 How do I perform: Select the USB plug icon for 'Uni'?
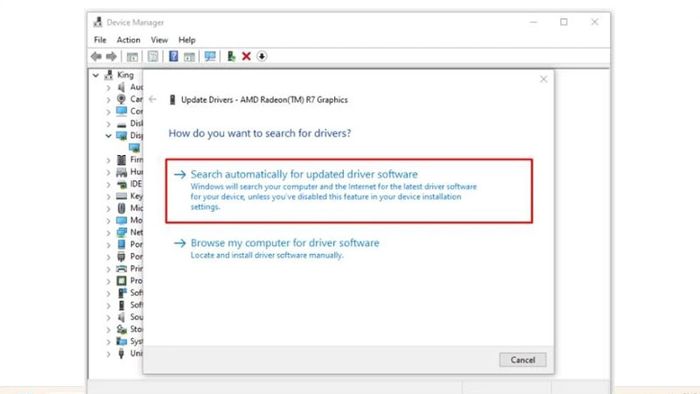[x=121, y=353]
